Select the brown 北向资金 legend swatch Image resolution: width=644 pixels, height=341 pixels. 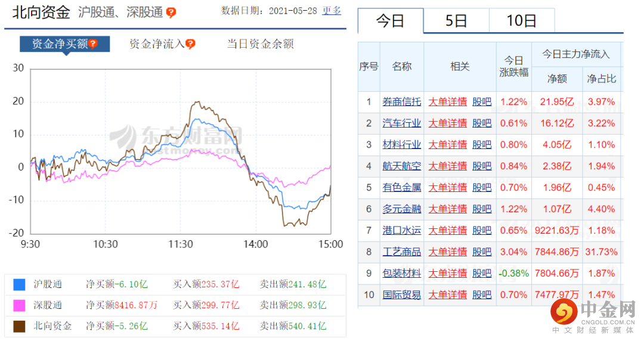click(x=19, y=326)
